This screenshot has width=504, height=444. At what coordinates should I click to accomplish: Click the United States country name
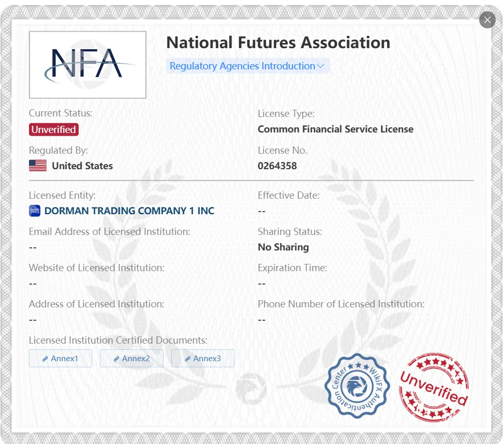tap(82, 166)
